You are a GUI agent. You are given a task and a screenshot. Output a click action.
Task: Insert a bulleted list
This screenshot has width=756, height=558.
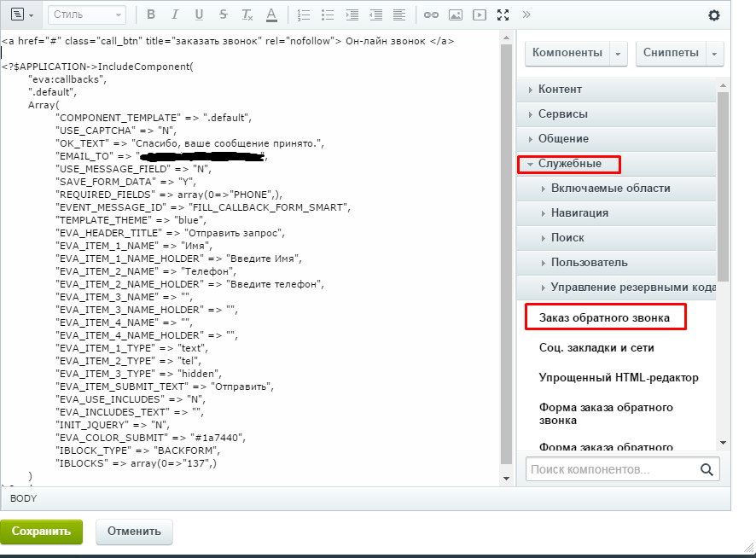click(329, 15)
